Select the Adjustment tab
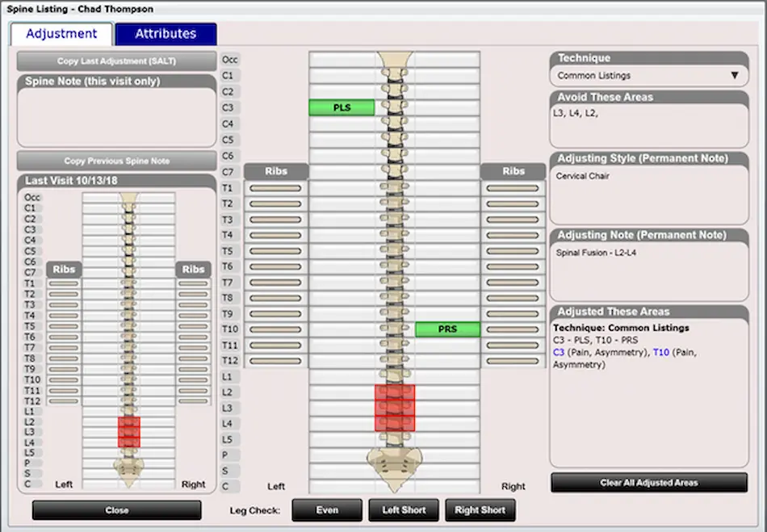This screenshot has width=767, height=532. point(61,33)
